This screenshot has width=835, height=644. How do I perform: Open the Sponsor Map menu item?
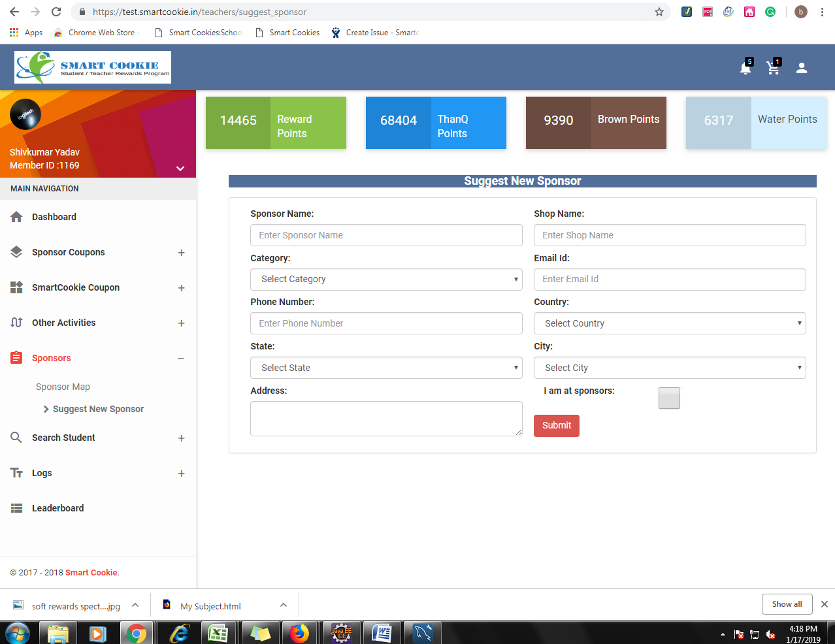point(63,387)
